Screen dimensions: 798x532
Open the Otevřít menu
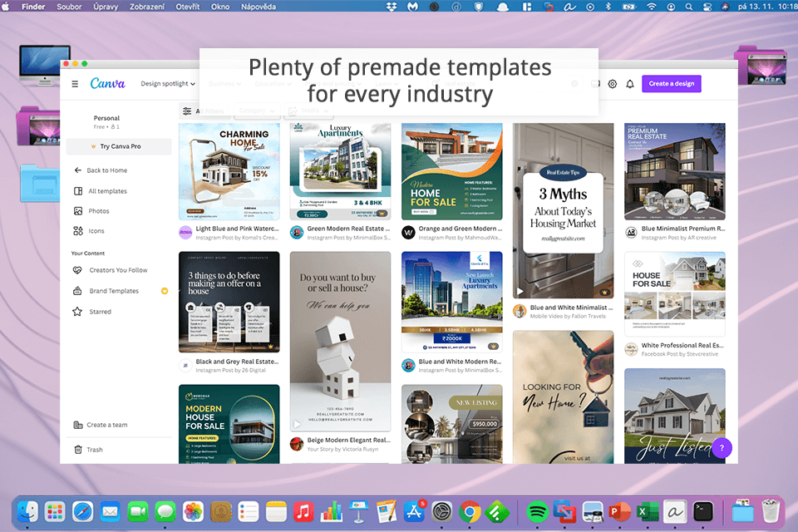tap(188, 7)
